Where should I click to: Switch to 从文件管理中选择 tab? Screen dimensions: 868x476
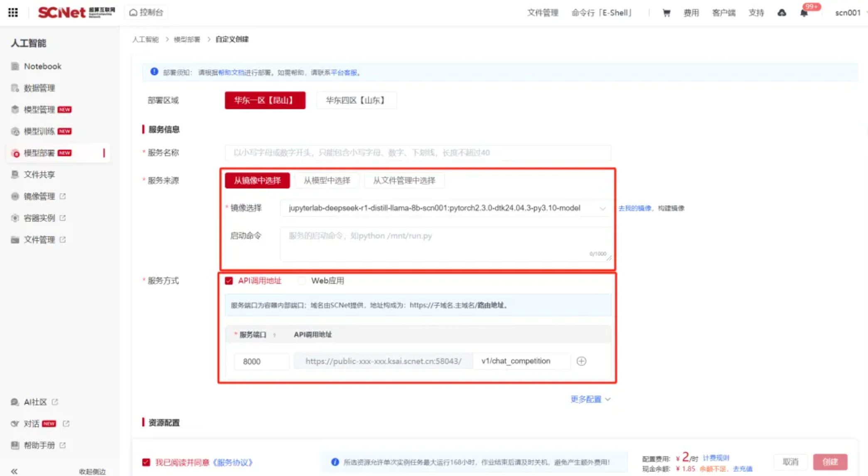[x=404, y=180]
